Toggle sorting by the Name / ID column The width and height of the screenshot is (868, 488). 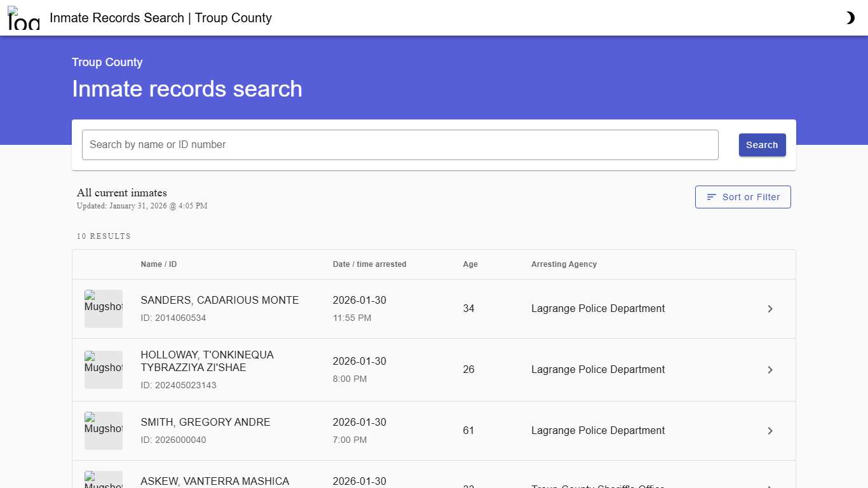(x=158, y=264)
